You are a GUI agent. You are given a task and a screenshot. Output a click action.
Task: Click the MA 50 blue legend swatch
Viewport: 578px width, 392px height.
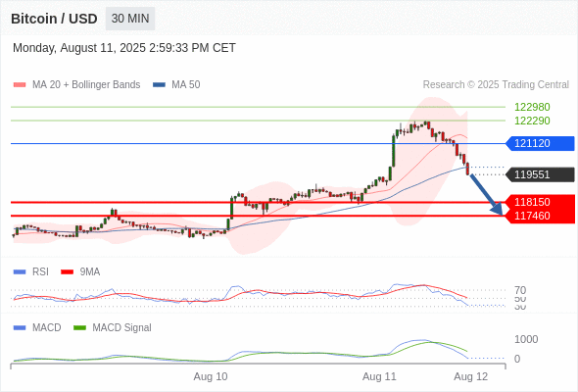tap(159, 85)
